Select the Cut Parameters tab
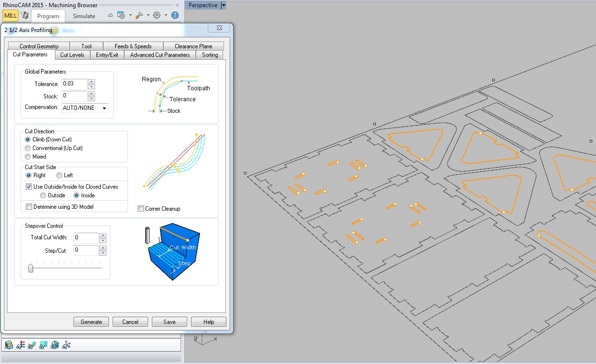The height and width of the screenshot is (364, 596). click(31, 54)
